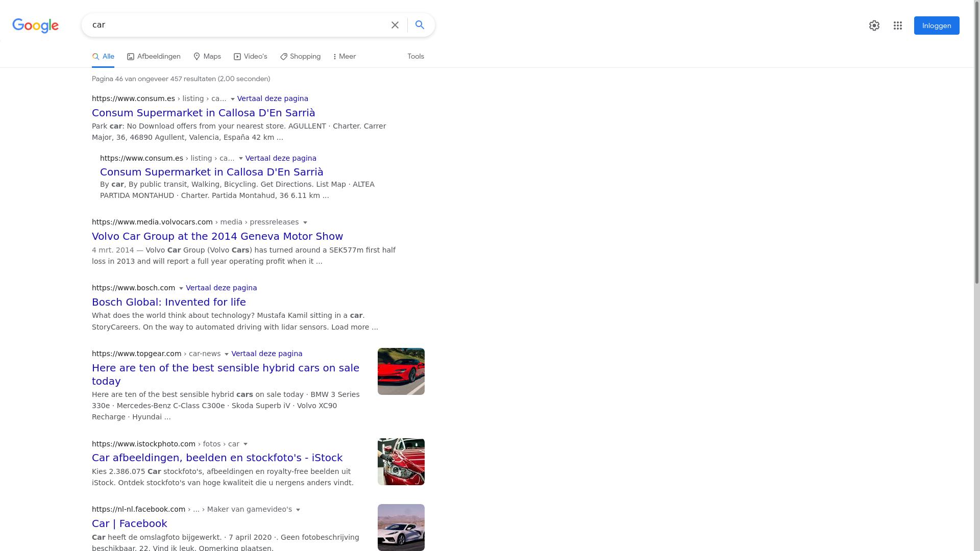The height and width of the screenshot is (551, 980).
Task: Open the Shopping results tab
Action: point(300,57)
